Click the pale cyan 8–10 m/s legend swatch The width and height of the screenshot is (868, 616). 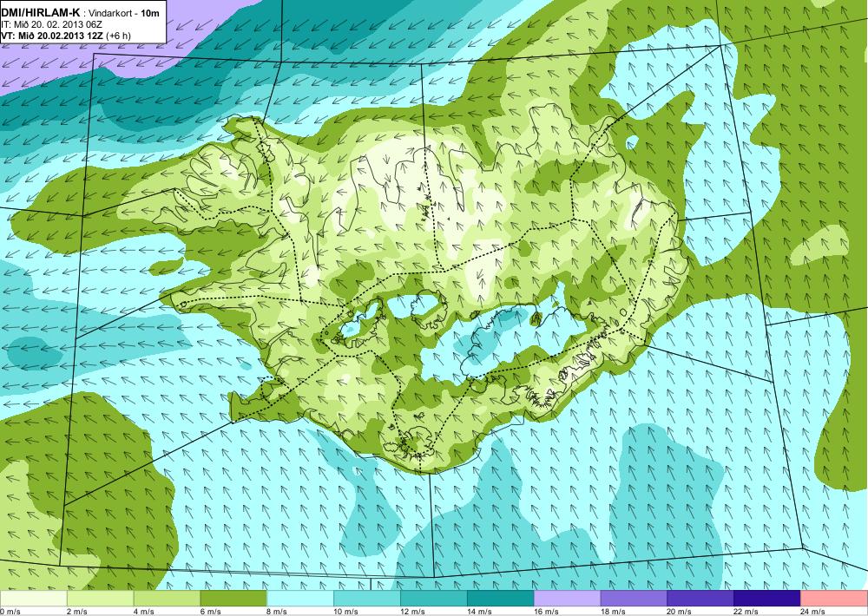(300, 599)
